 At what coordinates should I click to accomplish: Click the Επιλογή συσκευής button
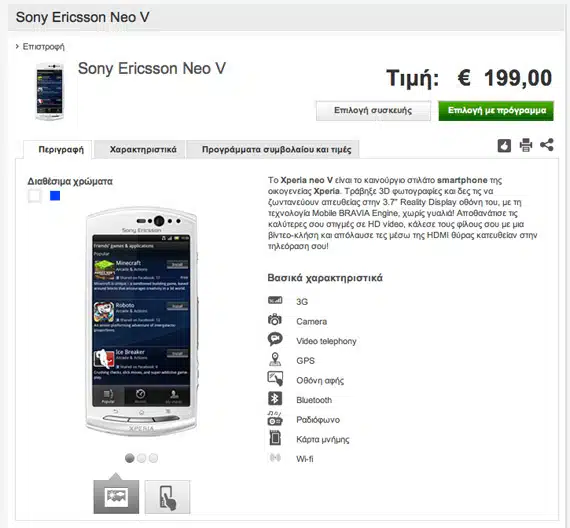click(373, 111)
